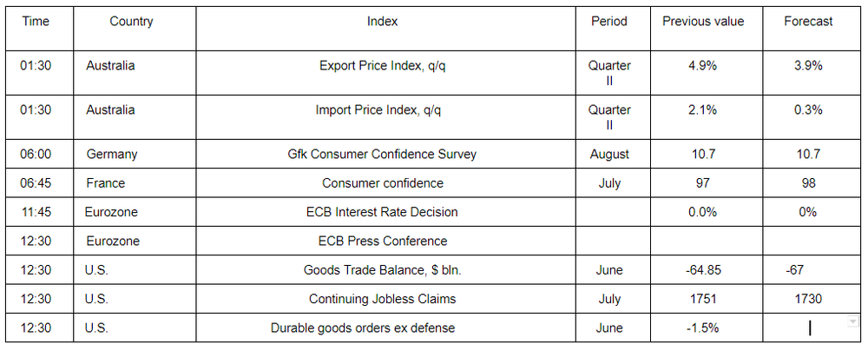The image size is (868, 351).
Task: Click the empty Period cell for ECB Press Conference
Action: pos(613,241)
